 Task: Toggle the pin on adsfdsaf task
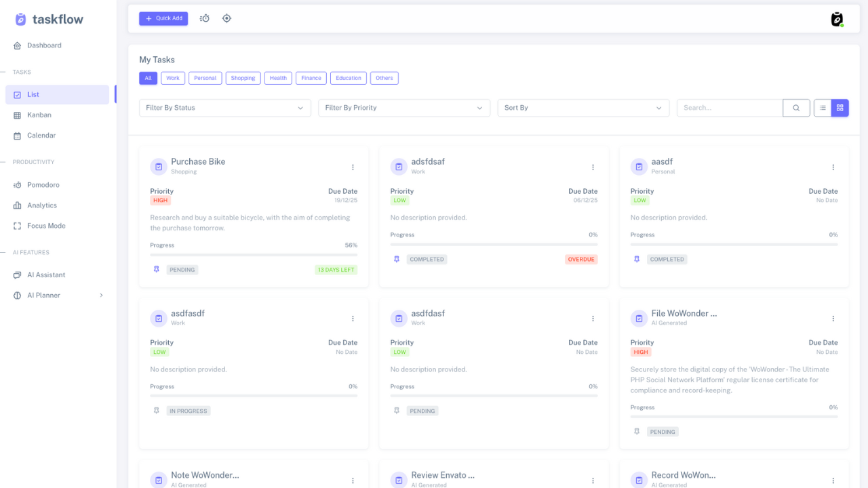[397, 259]
